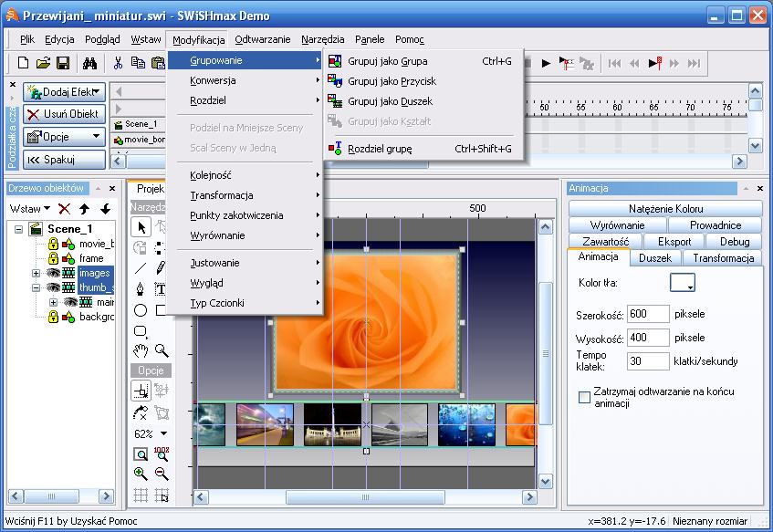Click the Zoom In magnifier with plus
Screen dimensions: 773x532
pos(141,474)
